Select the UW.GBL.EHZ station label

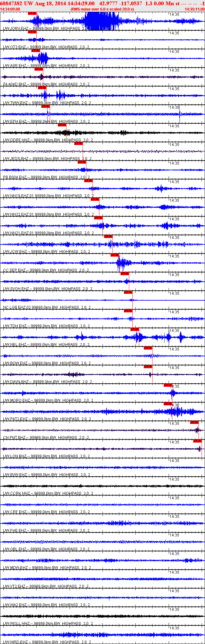pos(47,549)
